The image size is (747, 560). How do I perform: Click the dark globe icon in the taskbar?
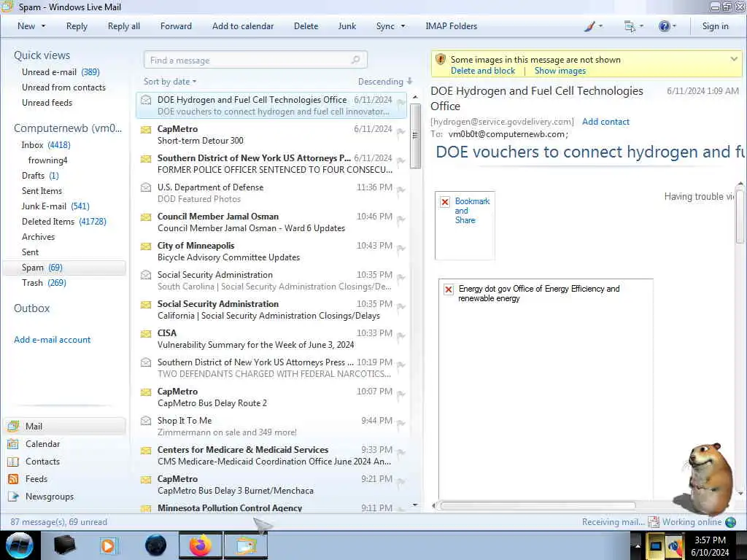pyautogui.click(x=156, y=545)
